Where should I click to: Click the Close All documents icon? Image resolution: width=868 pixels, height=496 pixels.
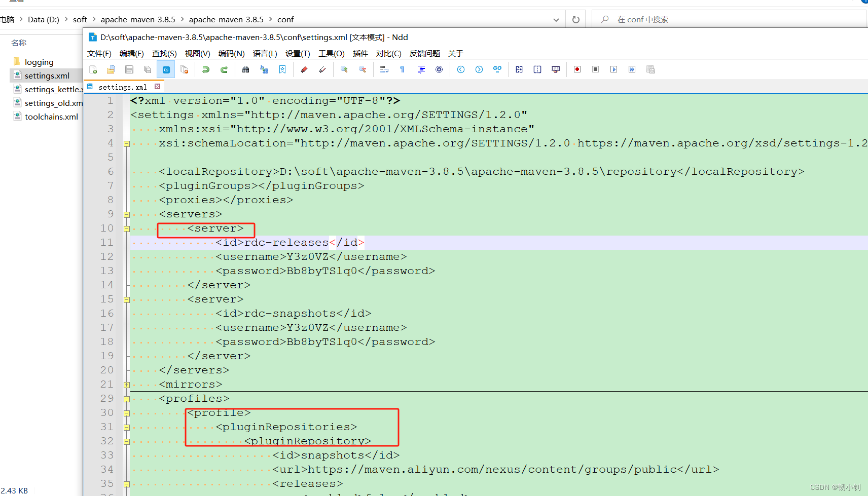(184, 69)
